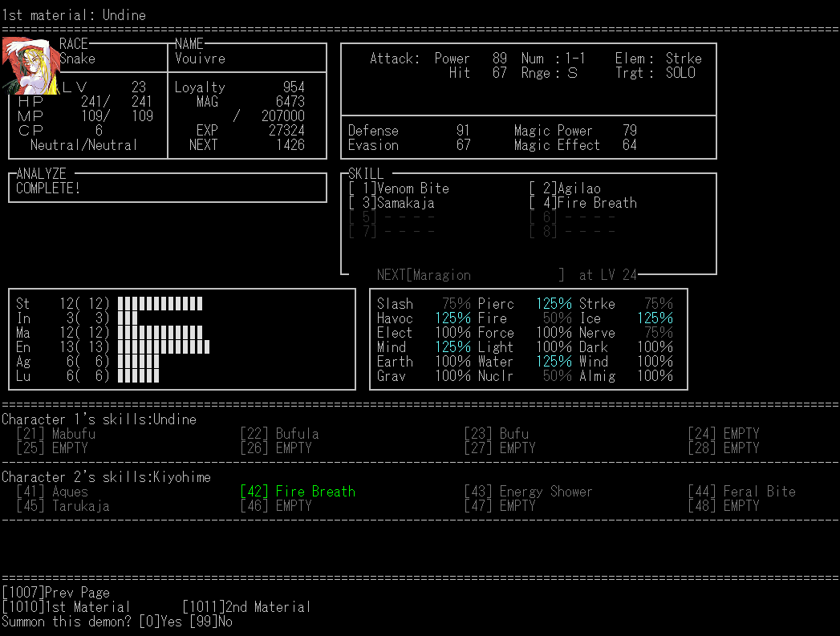
Task: Select [23] Bufu skill
Action: tap(497, 434)
